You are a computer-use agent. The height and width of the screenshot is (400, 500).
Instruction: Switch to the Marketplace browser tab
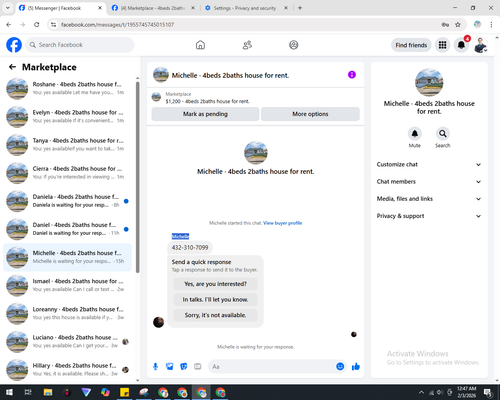click(153, 8)
